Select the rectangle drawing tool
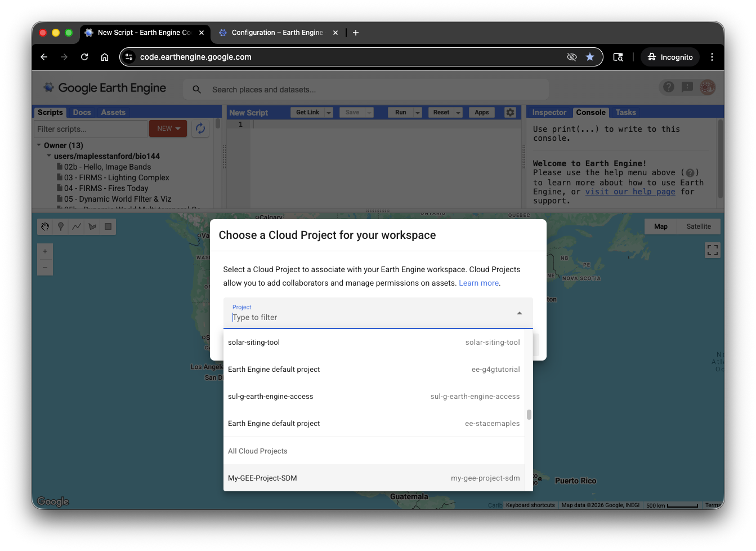756x551 pixels. point(107,226)
